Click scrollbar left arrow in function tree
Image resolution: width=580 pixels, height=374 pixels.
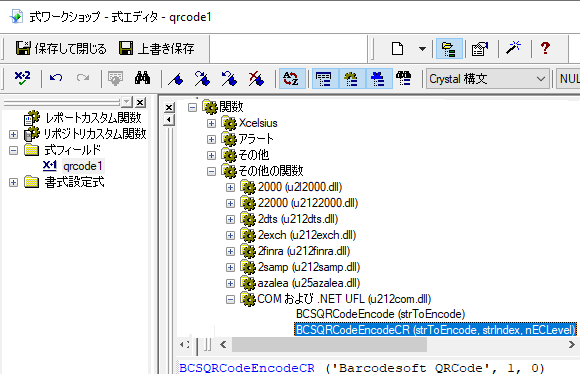click(223, 345)
